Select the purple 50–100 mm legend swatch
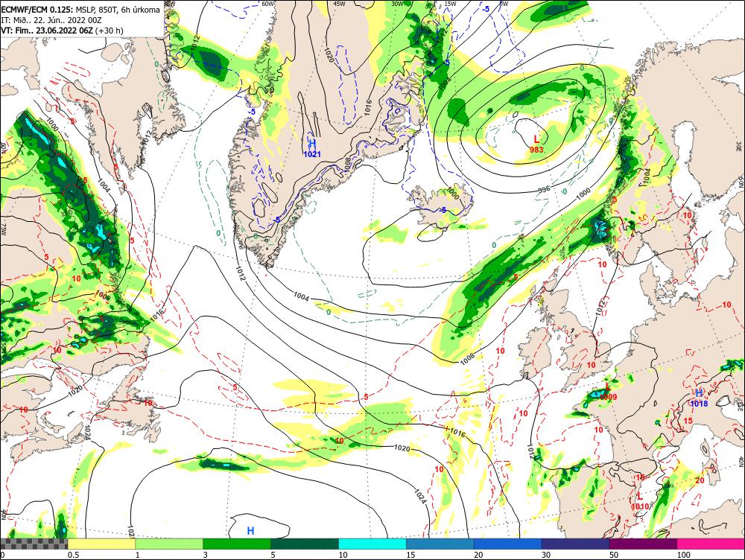745x560 pixels. pyautogui.click(x=644, y=544)
